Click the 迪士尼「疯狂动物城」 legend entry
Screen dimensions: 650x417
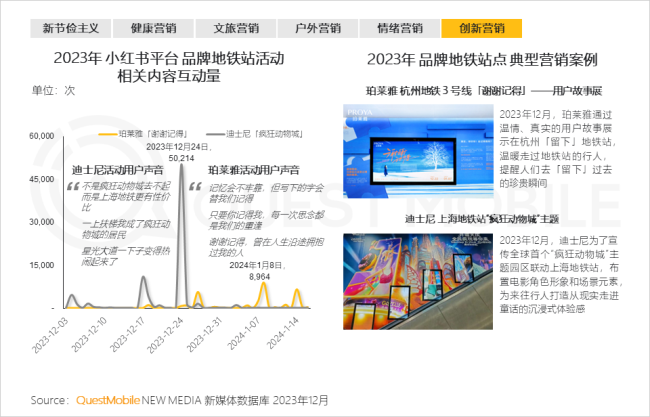pos(255,134)
